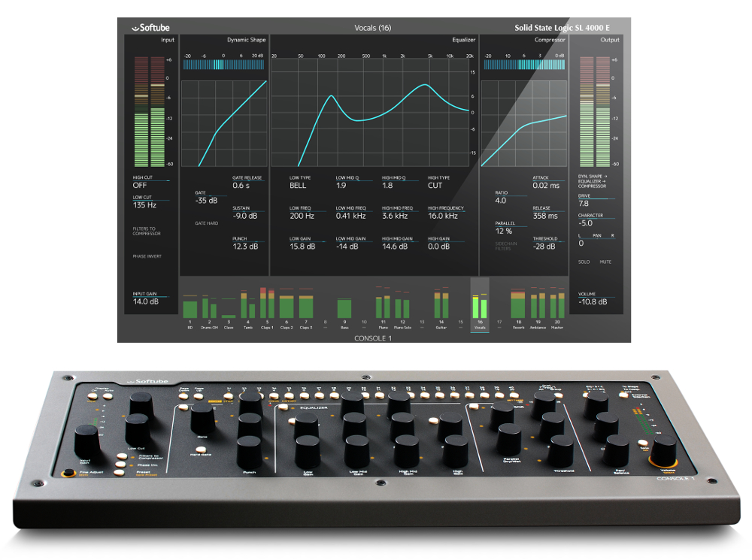
Task: Enable the Gate Hard option
Action: (206, 223)
